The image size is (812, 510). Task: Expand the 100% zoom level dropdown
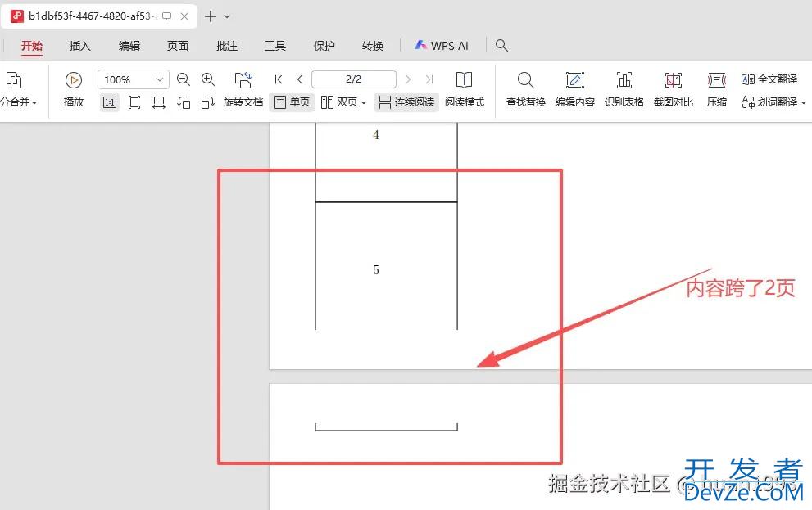click(160, 79)
